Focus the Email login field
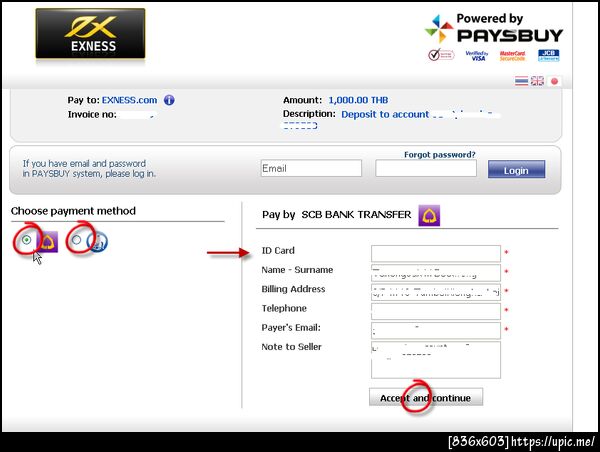 click(311, 168)
